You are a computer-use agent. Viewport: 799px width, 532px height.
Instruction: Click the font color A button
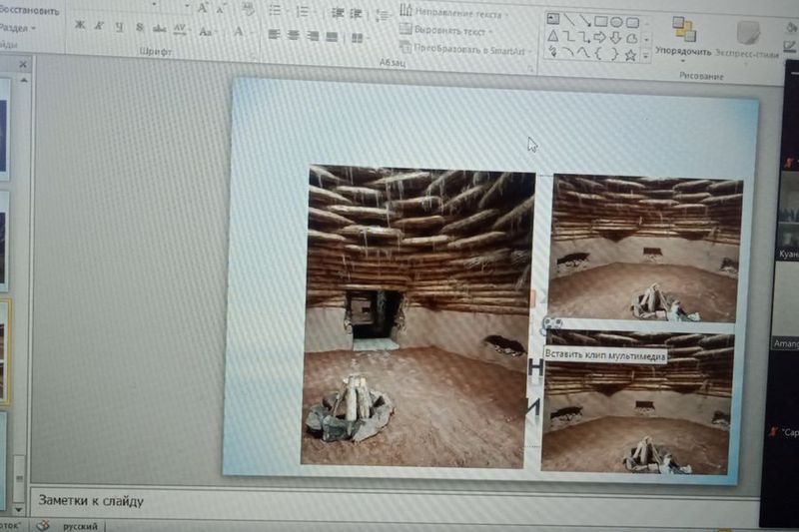(x=239, y=32)
